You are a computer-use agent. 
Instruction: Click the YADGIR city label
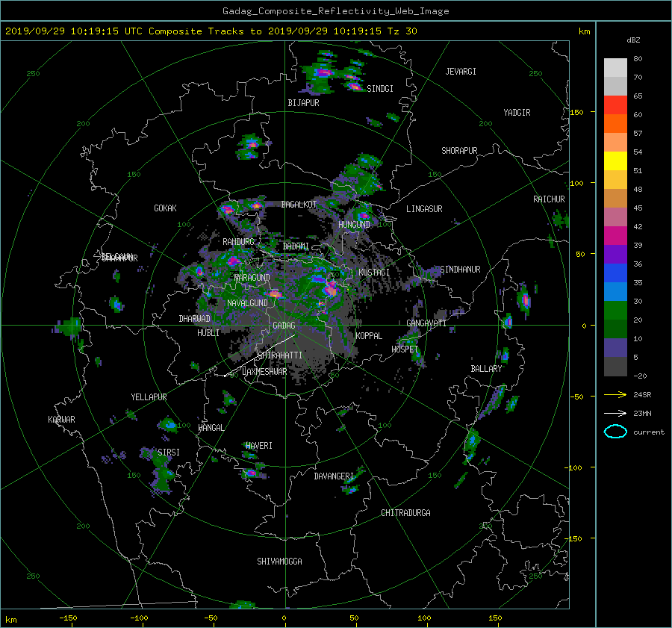tap(517, 113)
